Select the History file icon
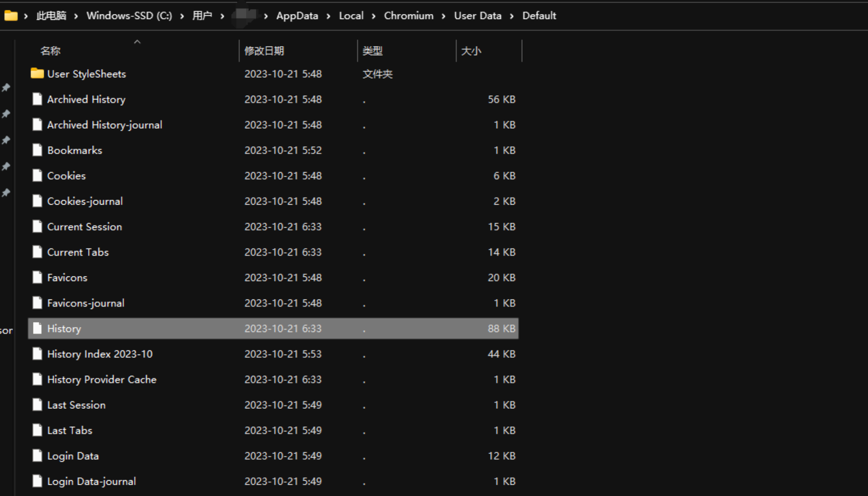Screen dimensions: 868x496 pyautogui.click(x=38, y=328)
